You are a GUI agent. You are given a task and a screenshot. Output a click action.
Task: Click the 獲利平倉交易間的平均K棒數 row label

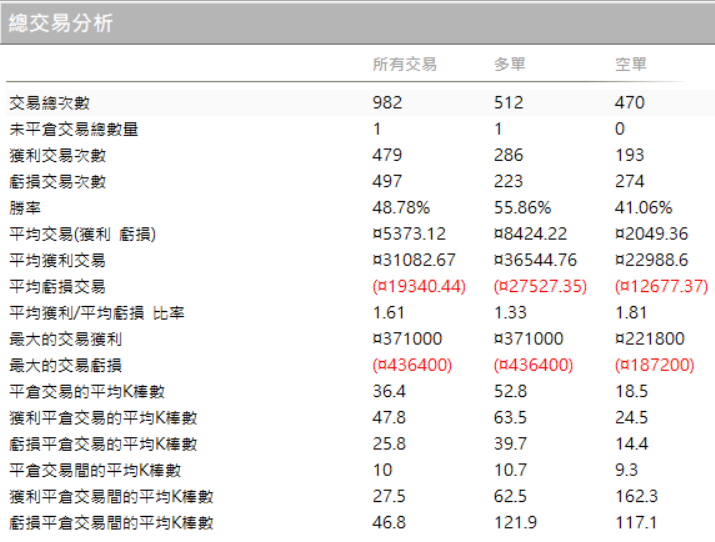point(112,497)
